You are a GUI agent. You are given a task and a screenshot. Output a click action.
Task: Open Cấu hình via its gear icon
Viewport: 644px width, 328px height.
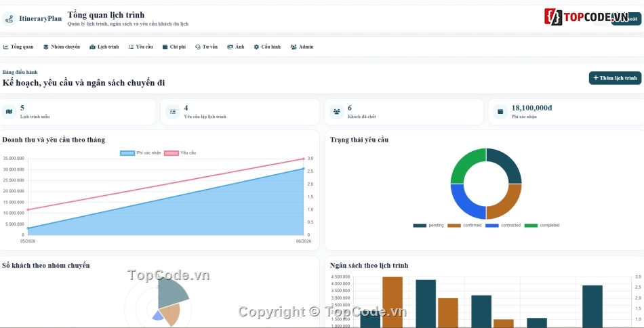pos(256,47)
